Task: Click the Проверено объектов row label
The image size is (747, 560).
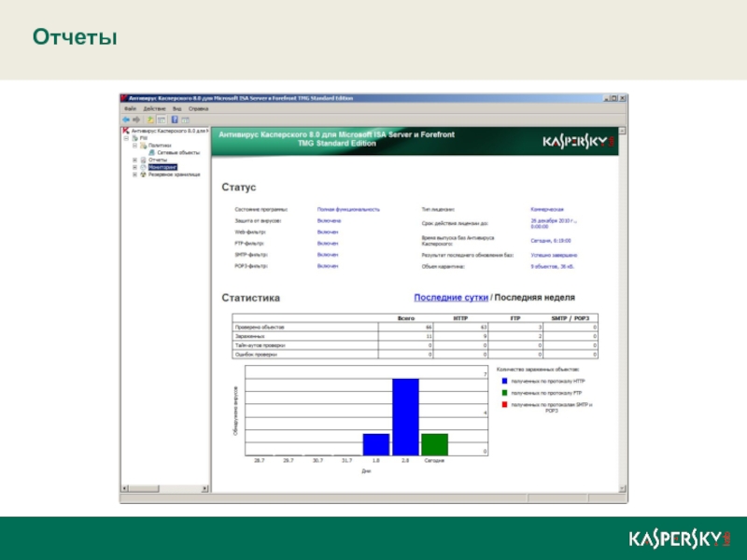Action: 260,328
